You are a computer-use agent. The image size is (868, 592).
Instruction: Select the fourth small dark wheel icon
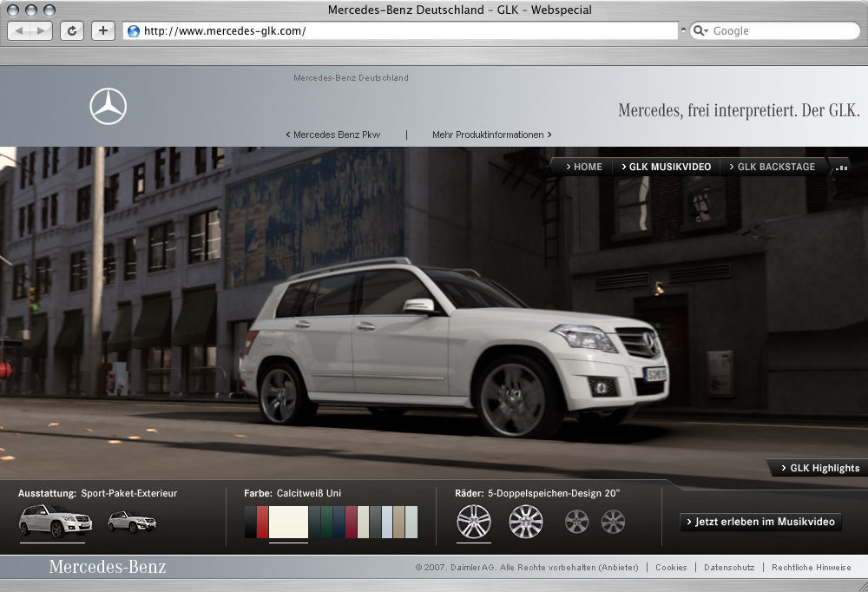pyautogui.click(x=613, y=522)
